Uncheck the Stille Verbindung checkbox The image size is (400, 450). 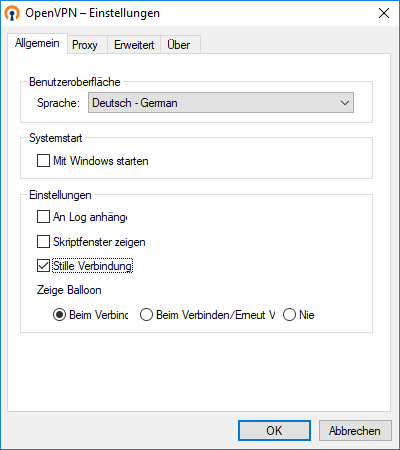pos(43,266)
